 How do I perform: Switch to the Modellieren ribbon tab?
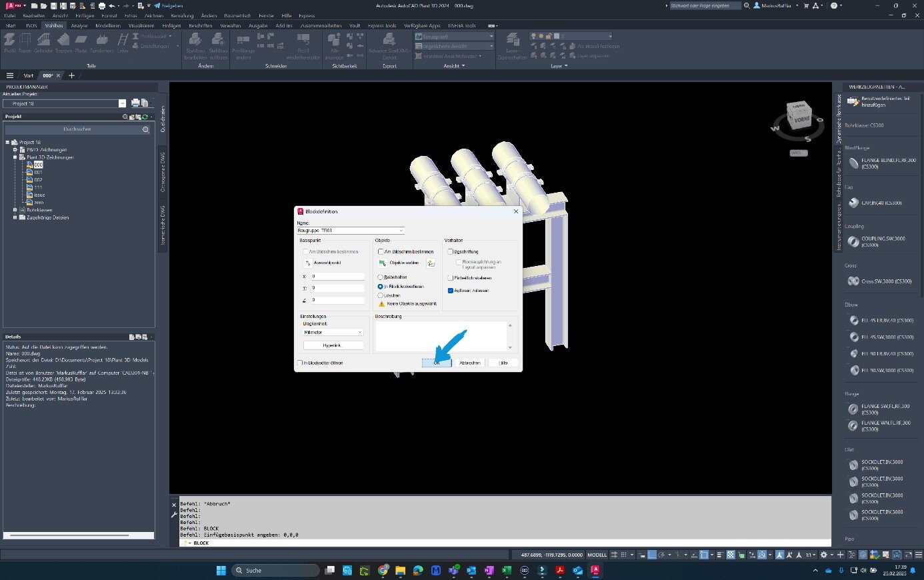coord(108,25)
